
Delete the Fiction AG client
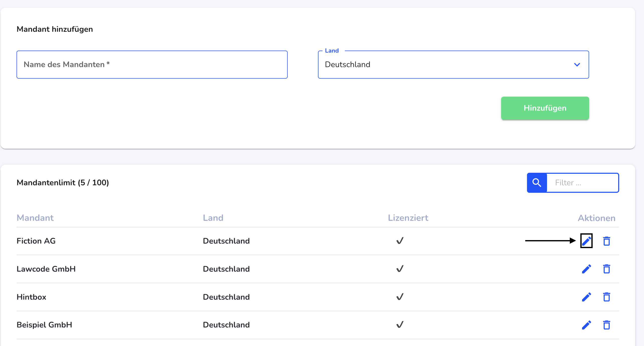point(607,241)
